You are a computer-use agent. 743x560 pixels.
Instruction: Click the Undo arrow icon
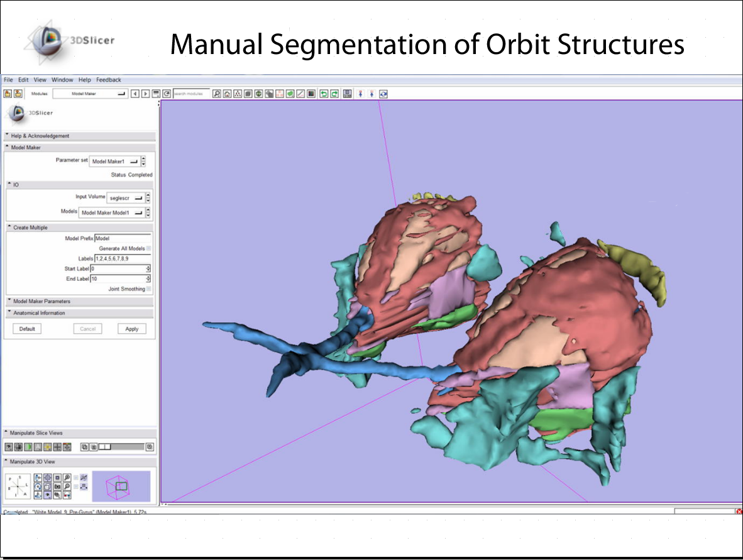point(324,94)
